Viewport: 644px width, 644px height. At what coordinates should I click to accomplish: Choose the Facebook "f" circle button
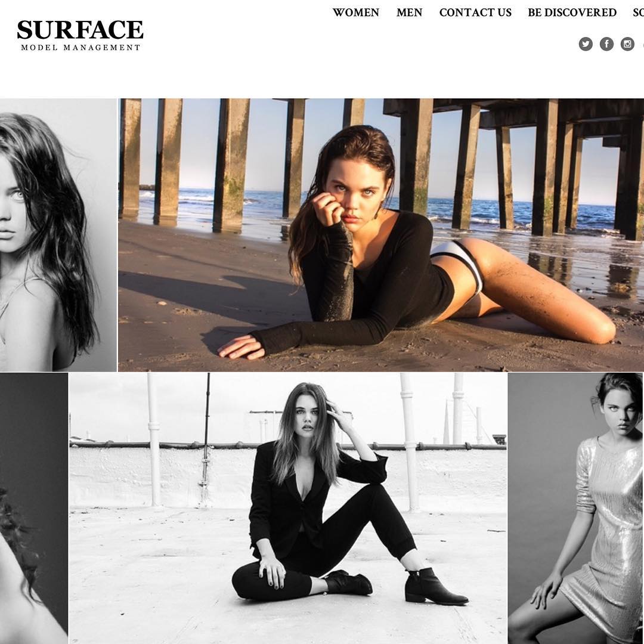(606, 44)
